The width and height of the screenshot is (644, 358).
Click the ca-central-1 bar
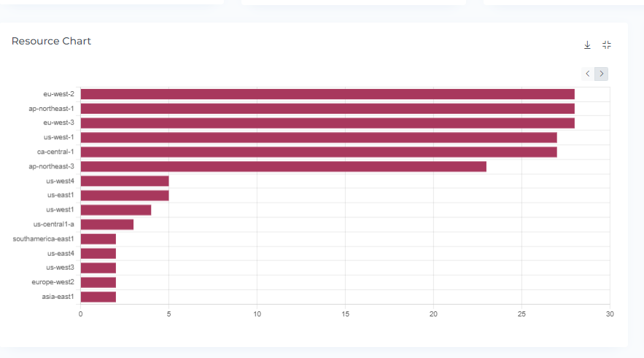pos(319,152)
